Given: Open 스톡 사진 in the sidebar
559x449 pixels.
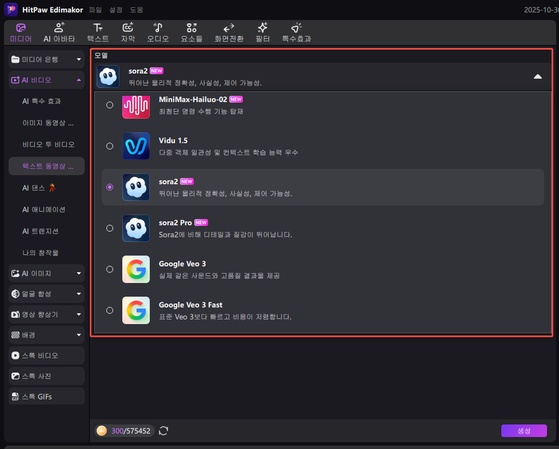Looking at the screenshot, I should 46,376.
